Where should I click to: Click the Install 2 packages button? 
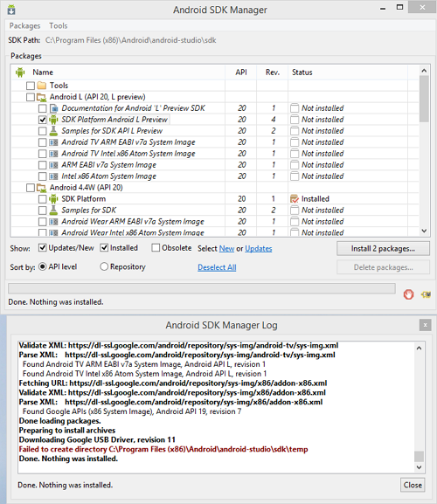383,248
